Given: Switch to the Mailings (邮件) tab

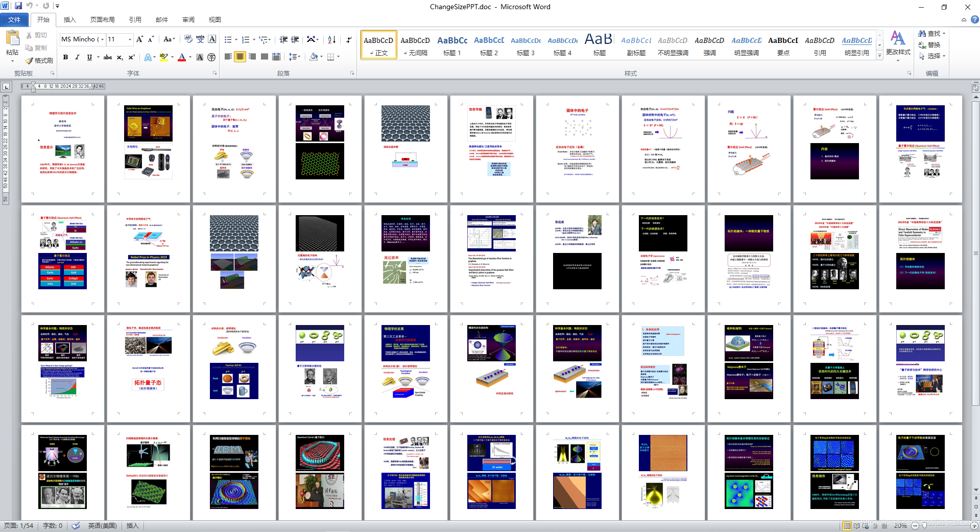Looking at the screenshot, I should click(x=162, y=20).
